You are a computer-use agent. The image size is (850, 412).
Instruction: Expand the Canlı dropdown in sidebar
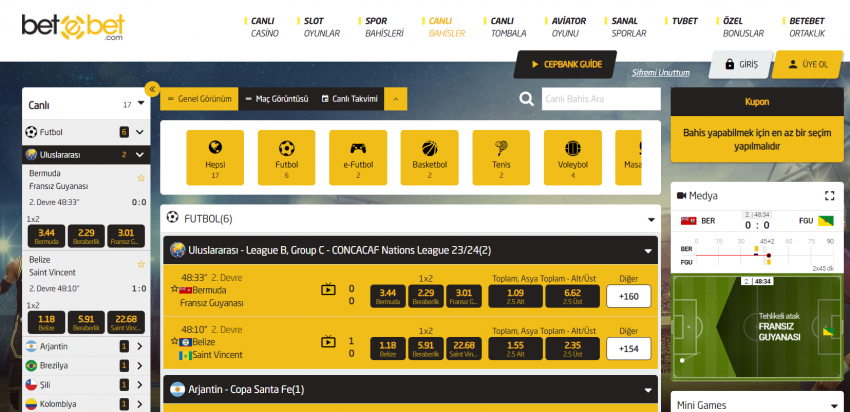click(x=141, y=104)
